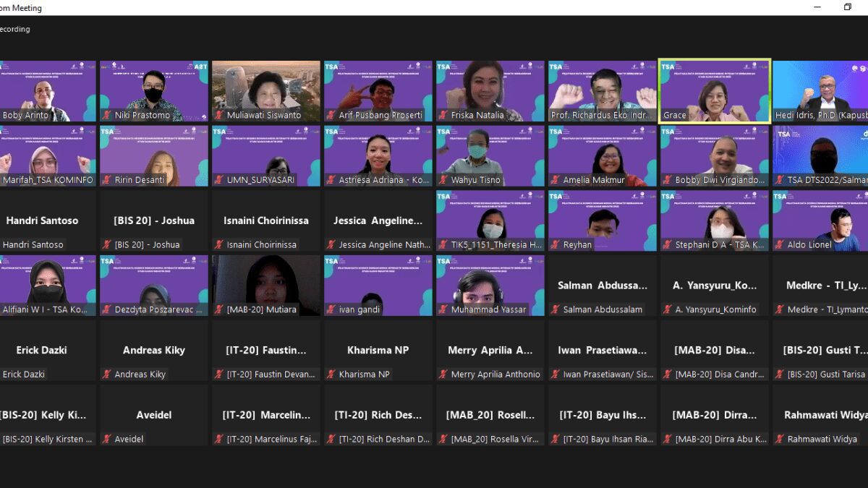Image resolution: width=868 pixels, height=488 pixels.
Task: Click the Rahmawati Widya participant tile
Action: pos(820,415)
